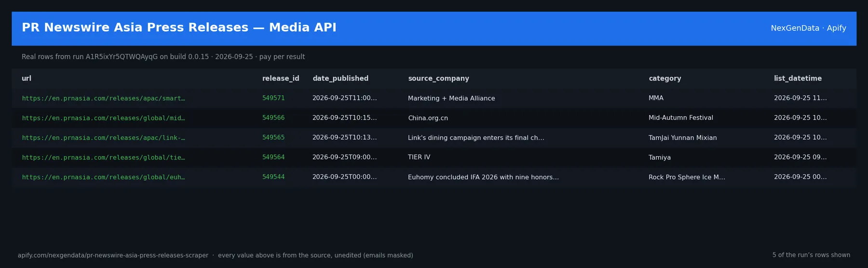Click the Rock Pro Sphere Ice category cell
This screenshot has height=268, width=868.
(687, 177)
